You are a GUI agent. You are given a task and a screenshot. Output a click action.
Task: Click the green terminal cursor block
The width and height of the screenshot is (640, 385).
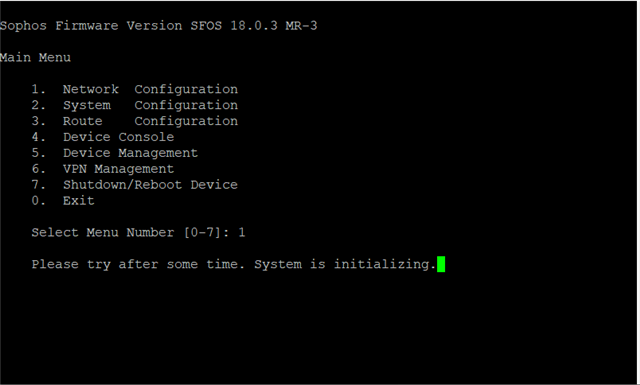pos(441,264)
